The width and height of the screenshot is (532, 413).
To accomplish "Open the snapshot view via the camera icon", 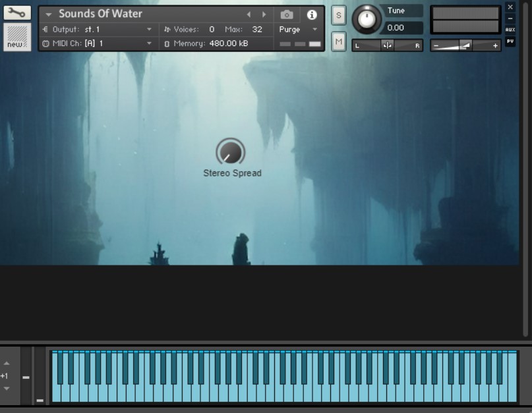I will [x=287, y=14].
